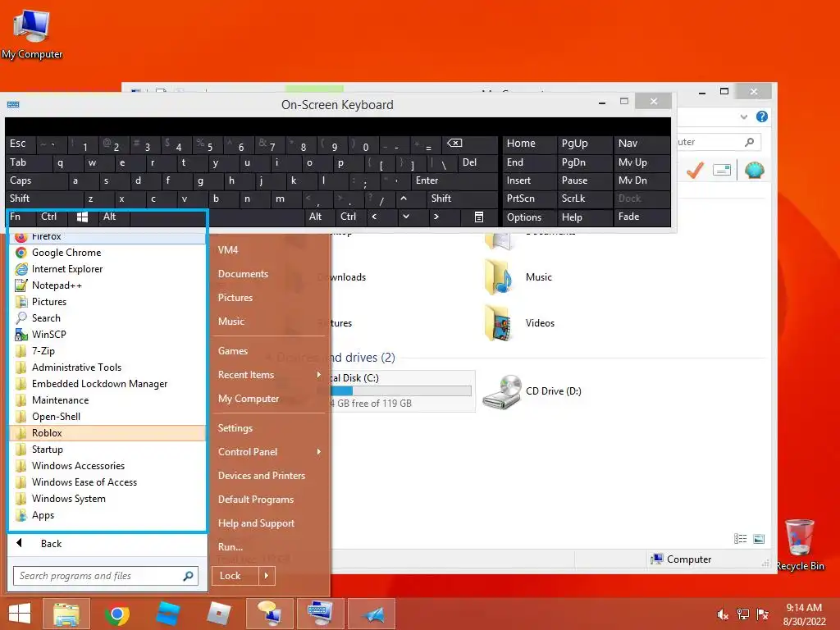
Task: Launch Internet Explorer from the programs list
Action: pos(107,269)
